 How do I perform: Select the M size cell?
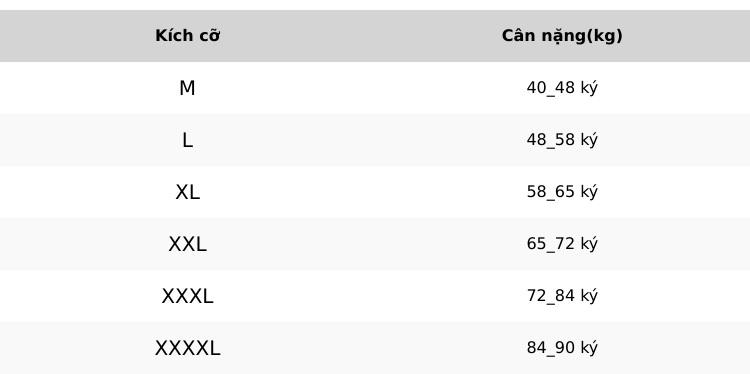tap(188, 88)
